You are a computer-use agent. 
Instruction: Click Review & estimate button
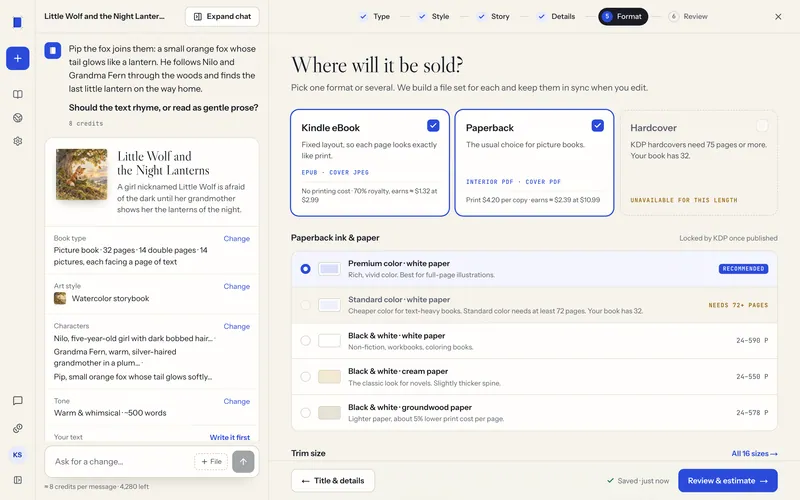click(728, 481)
